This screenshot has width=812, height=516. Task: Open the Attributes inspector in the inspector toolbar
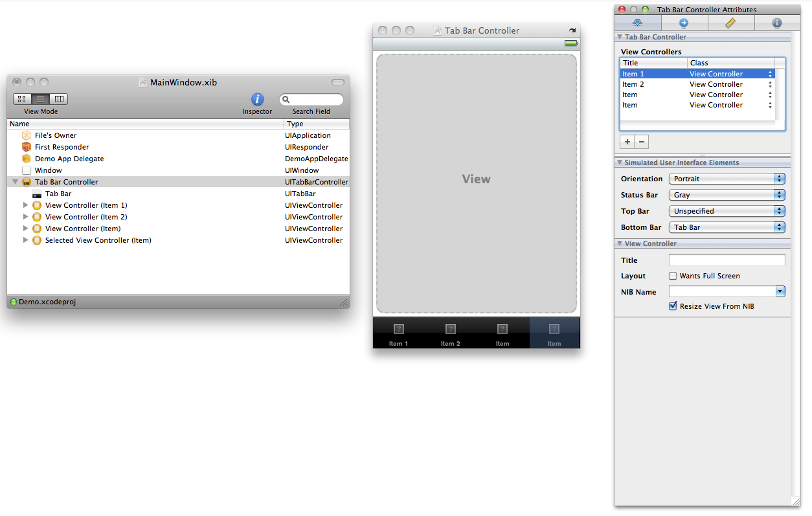637,23
